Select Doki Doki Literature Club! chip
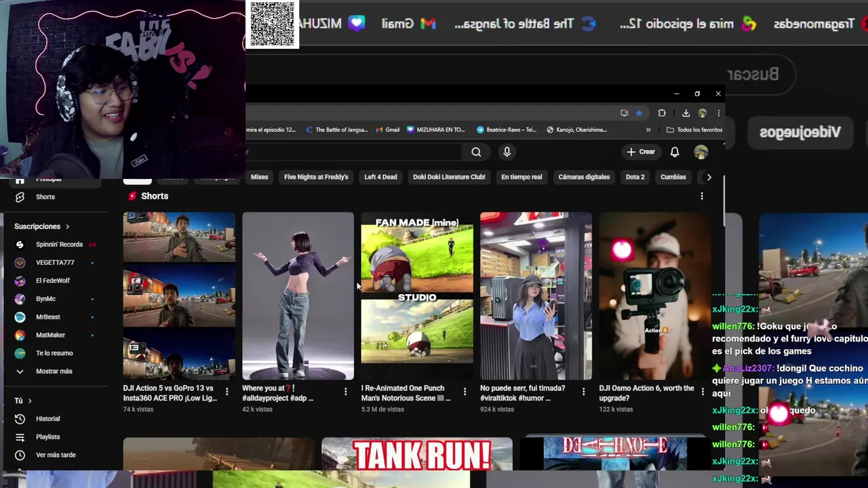The width and height of the screenshot is (868, 488). 449,177
